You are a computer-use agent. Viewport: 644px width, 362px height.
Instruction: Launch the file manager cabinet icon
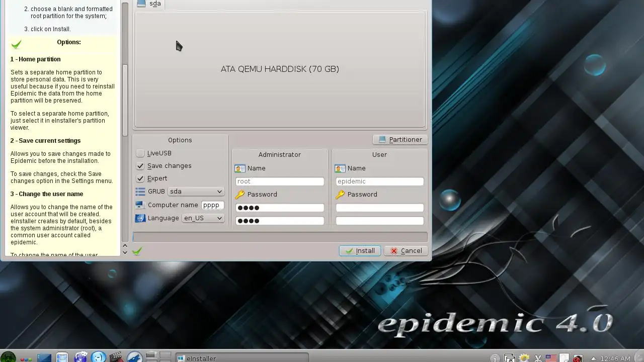pyautogui.click(x=62, y=357)
